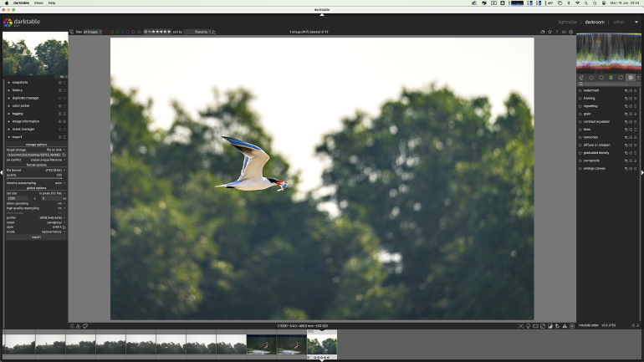The image size is (644, 362).
Task: Show the color modules group icon
Action: [x=611, y=78]
